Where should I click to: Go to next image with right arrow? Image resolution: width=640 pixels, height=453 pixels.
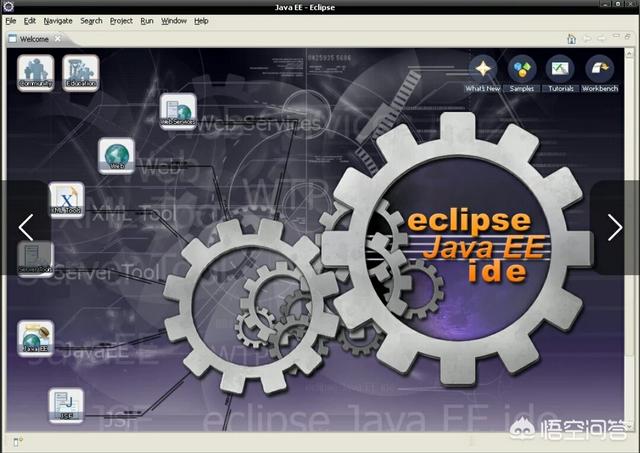click(615, 227)
